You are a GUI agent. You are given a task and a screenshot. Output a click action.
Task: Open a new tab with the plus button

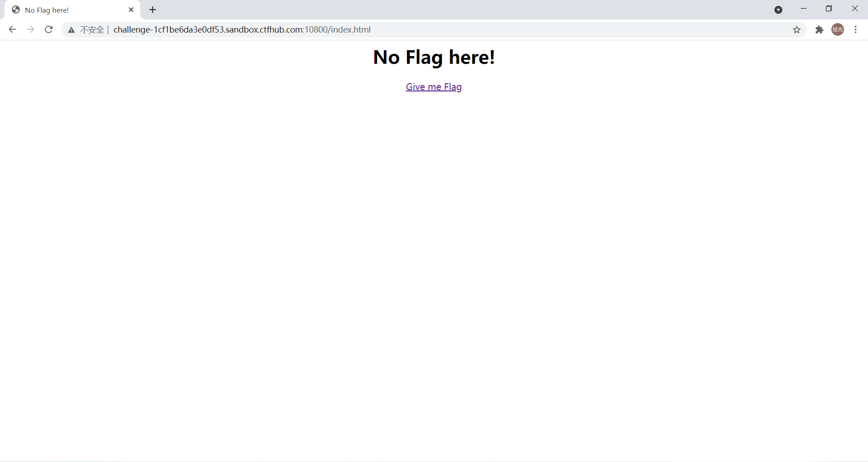tap(153, 10)
